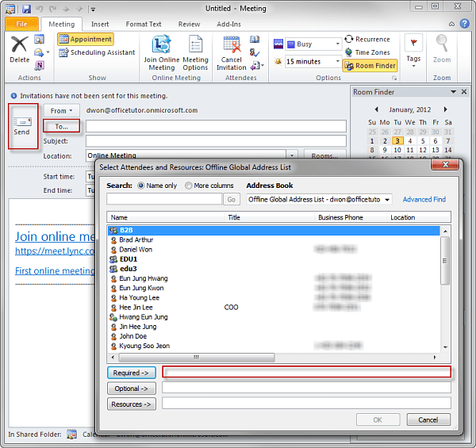The width and height of the screenshot is (476, 448).
Task: Open the Advanced Find link
Action: coord(424,199)
